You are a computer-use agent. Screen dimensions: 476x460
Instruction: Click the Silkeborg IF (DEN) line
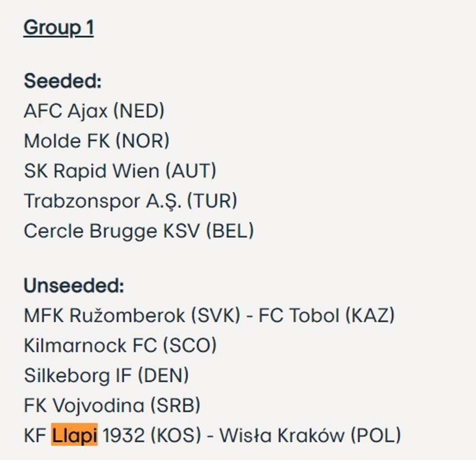tap(106, 376)
